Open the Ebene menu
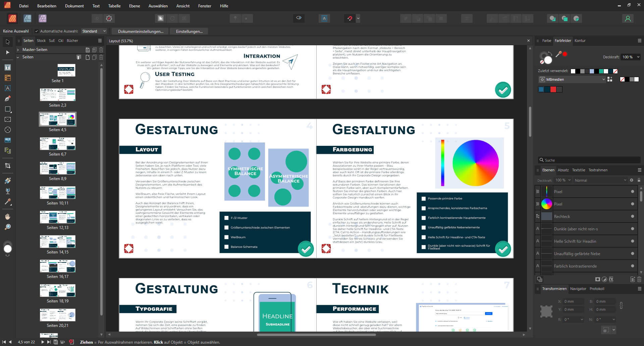644x346 pixels. (134, 6)
